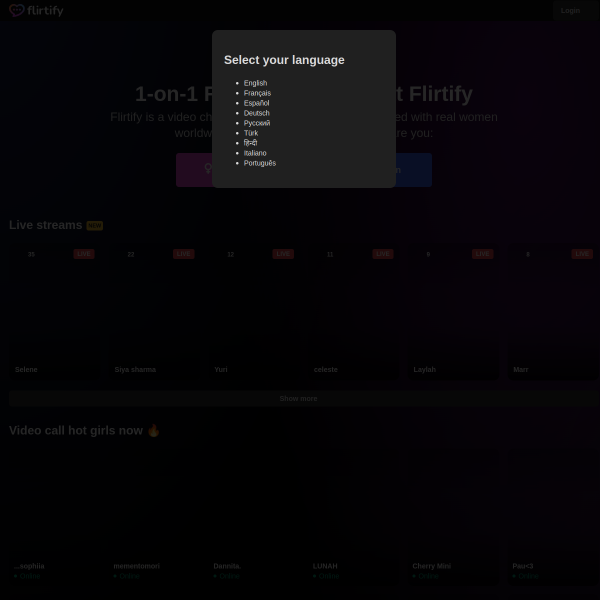
Task: Click the Flirtify heart logo
Action: (17, 11)
